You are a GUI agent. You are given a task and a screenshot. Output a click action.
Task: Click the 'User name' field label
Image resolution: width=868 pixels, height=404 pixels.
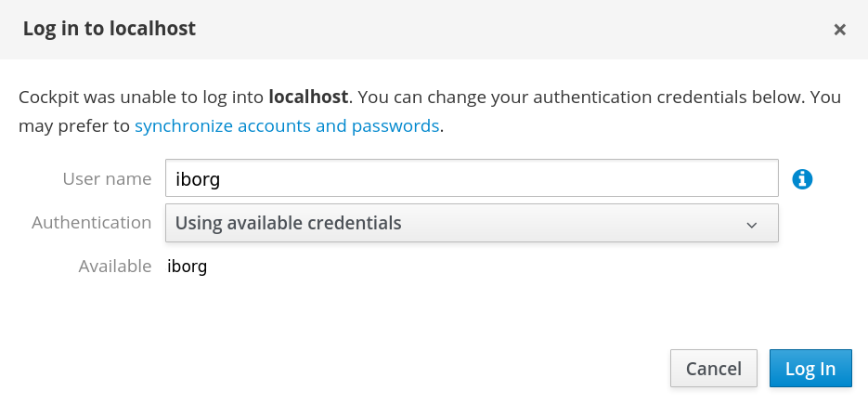[x=107, y=178]
